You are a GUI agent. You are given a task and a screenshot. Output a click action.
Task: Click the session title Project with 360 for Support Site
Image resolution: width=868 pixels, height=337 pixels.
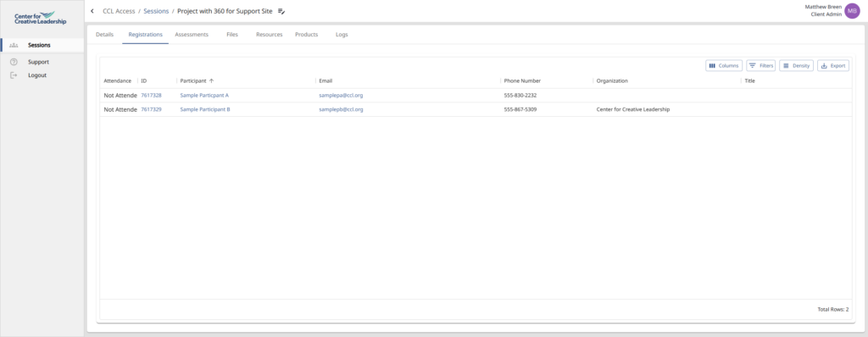[225, 11]
